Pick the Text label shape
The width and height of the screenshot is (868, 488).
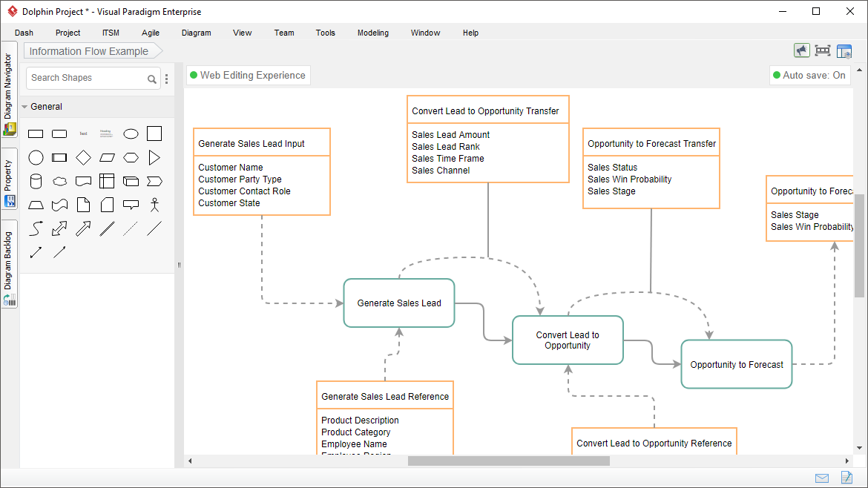[x=83, y=134]
